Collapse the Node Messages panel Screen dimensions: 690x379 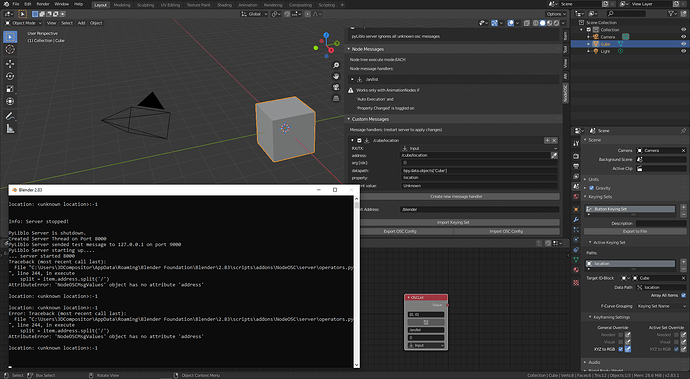point(349,49)
